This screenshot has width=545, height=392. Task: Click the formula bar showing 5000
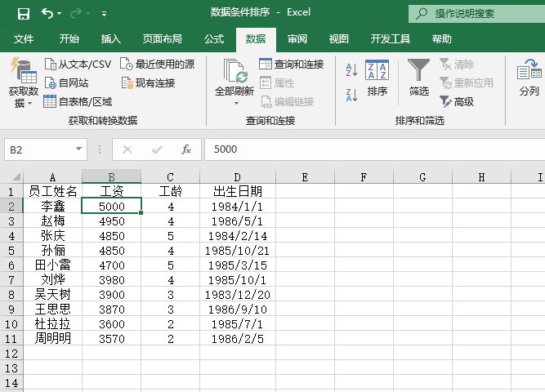point(375,149)
